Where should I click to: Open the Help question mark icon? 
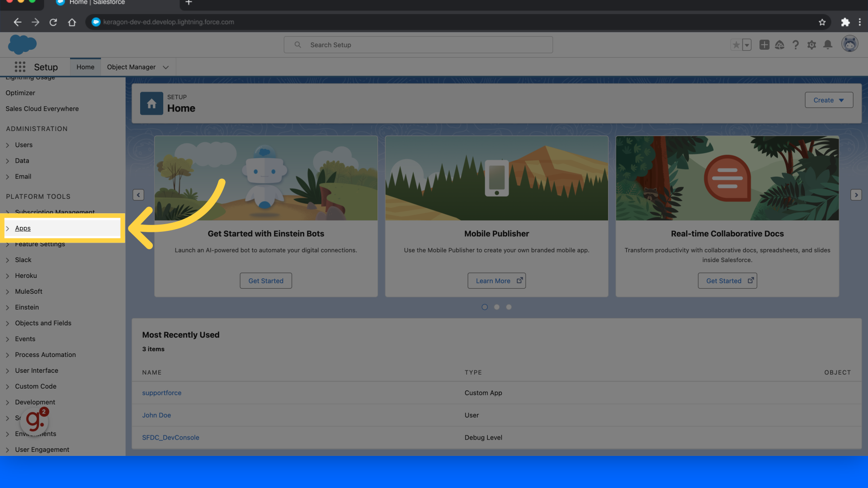[x=796, y=45]
